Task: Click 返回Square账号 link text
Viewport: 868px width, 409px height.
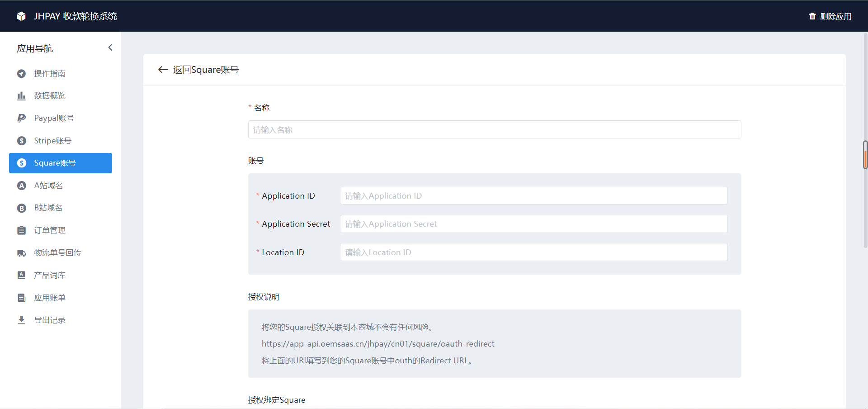Action: tap(206, 70)
